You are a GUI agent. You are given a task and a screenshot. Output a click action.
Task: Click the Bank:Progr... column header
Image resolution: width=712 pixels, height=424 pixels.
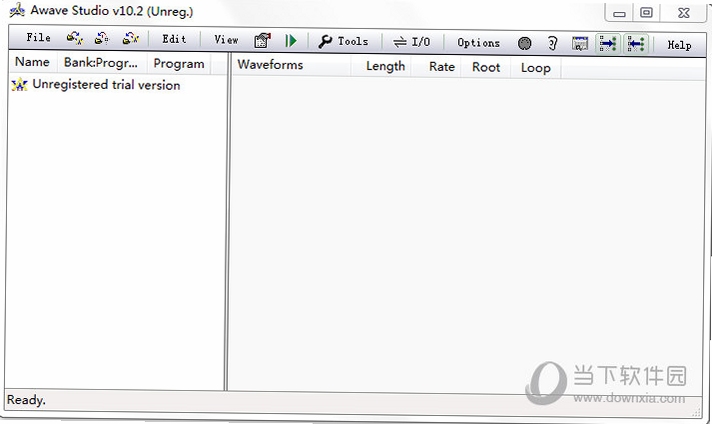[x=101, y=63]
